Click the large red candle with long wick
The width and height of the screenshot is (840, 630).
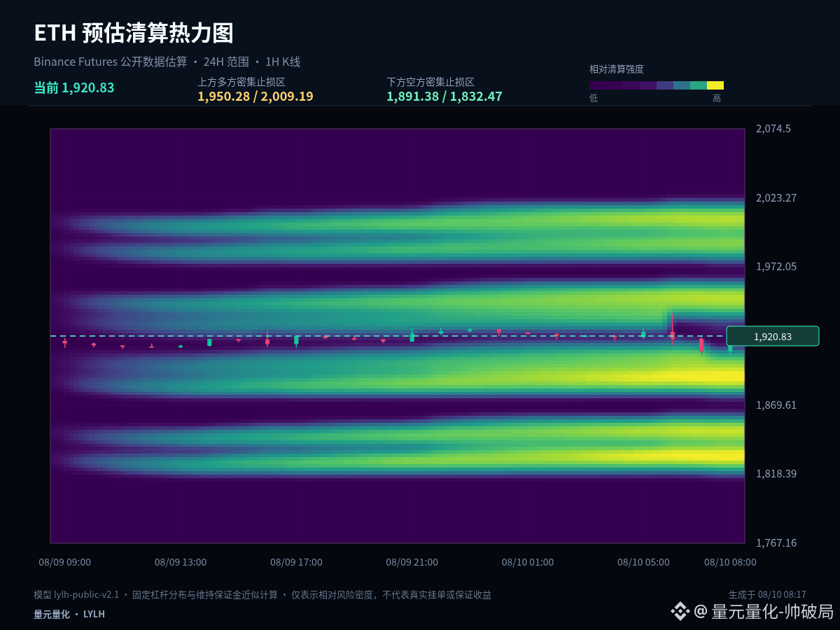pyautogui.click(x=672, y=329)
